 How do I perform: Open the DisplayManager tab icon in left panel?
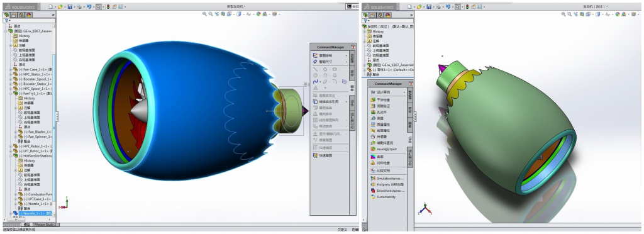(x=28, y=15)
